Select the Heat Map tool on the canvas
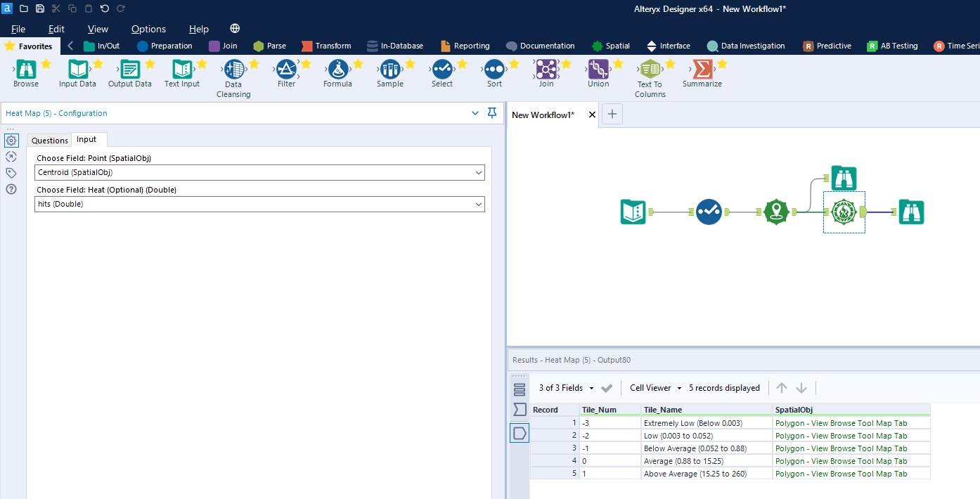 [844, 212]
